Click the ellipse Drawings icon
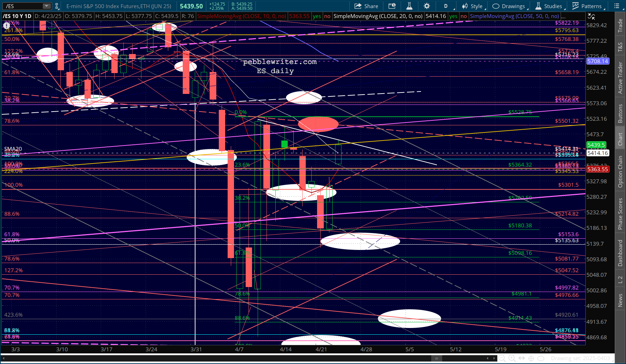This screenshot has height=364, width=626. tap(496, 6)
